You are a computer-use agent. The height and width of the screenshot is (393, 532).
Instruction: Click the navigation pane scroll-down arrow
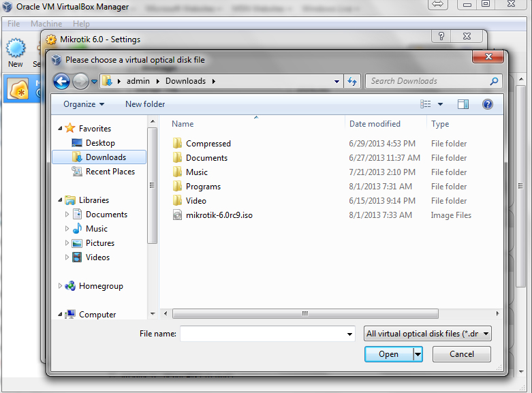click(153, 313)
